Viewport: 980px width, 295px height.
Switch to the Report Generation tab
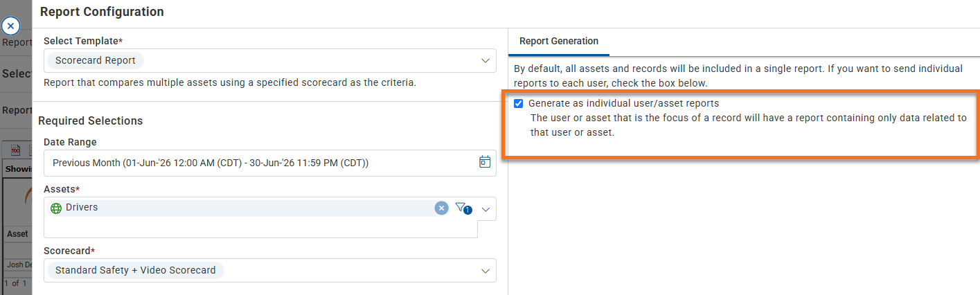tap(559, 42)
